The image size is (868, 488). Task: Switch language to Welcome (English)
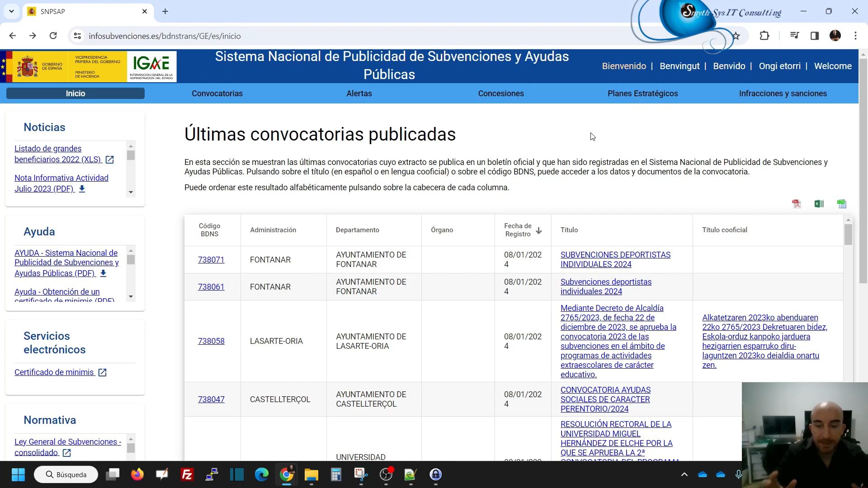[x=833, y=66]
